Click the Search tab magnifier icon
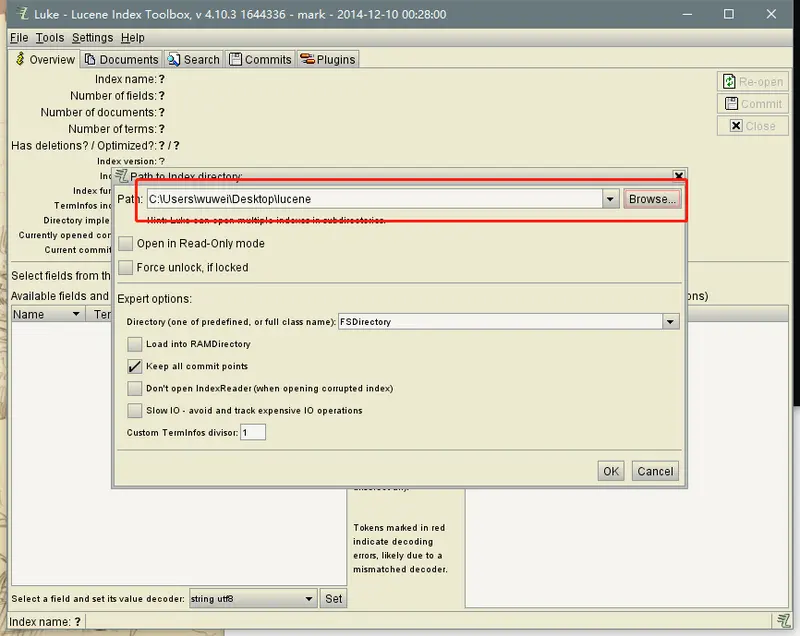The width and height of the screenshot is (800, 636). click(x=174, y=60)
